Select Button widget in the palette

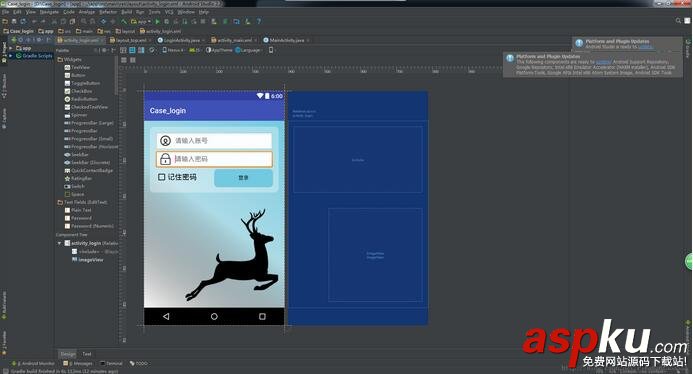point(75,76)
